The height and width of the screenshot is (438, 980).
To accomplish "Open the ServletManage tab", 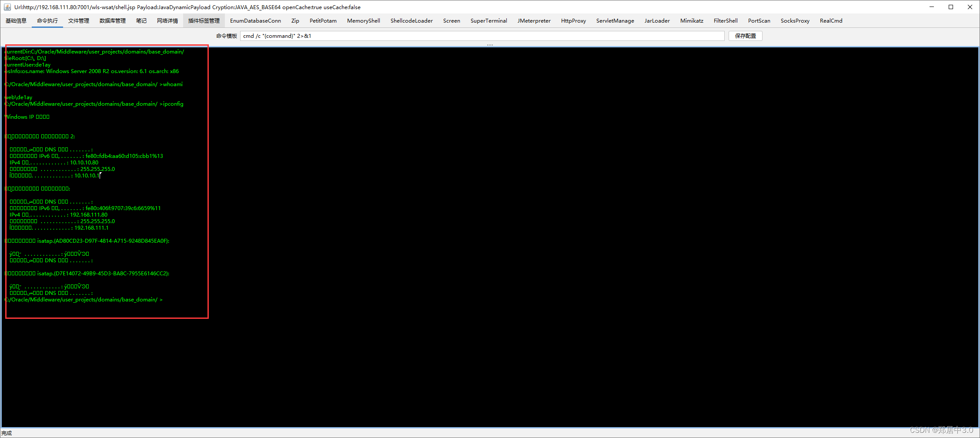I will click(x=615, y=21).
